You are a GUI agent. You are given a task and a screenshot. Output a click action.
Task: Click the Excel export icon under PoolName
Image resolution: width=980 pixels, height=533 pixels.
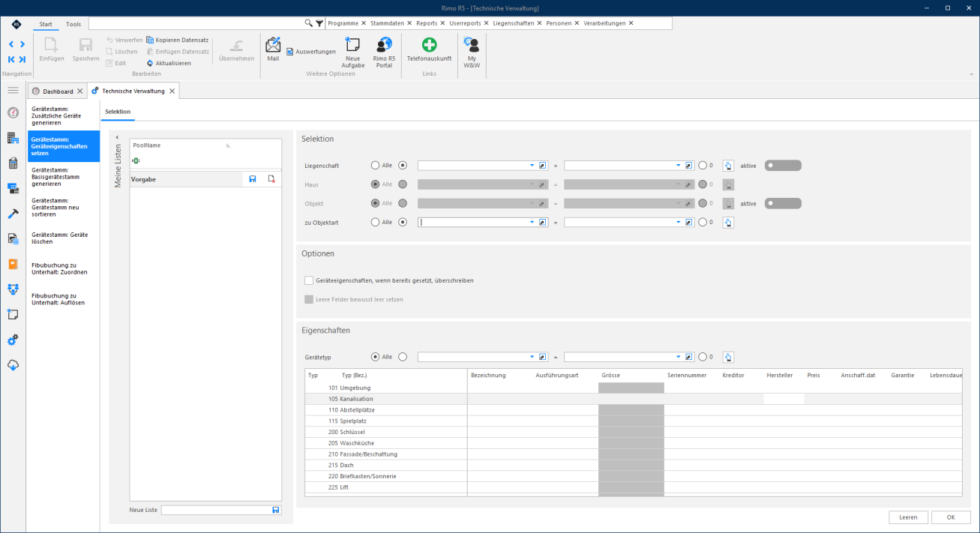pos(136,160)
